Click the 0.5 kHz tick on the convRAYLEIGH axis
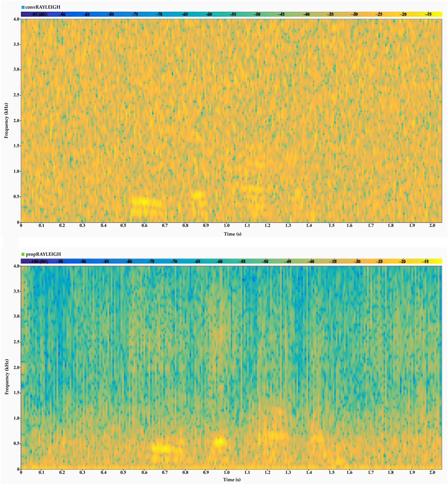Image resolution: width=448 pixels, height=485 pixels. click(16, 197)
